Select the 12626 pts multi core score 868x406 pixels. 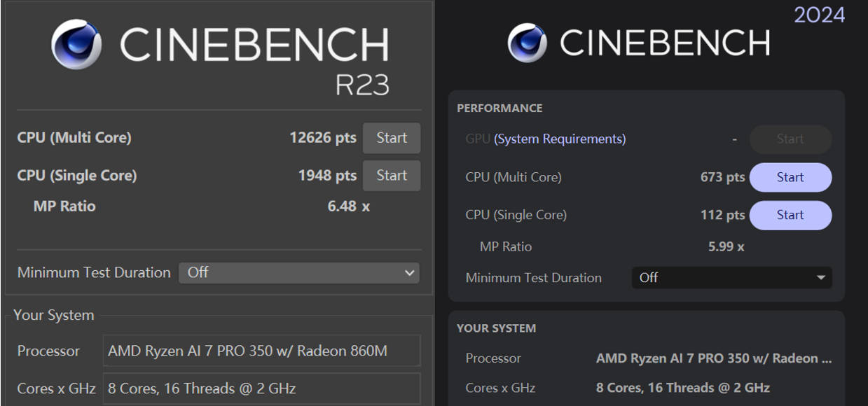(x=322, y=138)
